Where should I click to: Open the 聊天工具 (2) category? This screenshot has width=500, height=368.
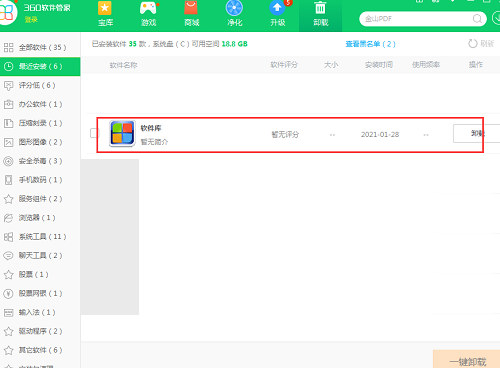pos(40,256)
